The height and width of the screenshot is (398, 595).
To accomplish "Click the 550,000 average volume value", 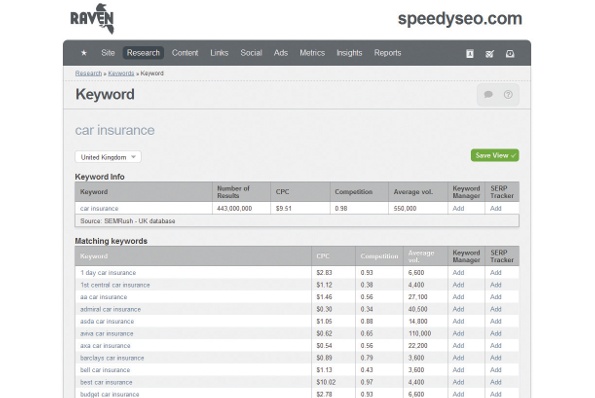I will (405, 208).
